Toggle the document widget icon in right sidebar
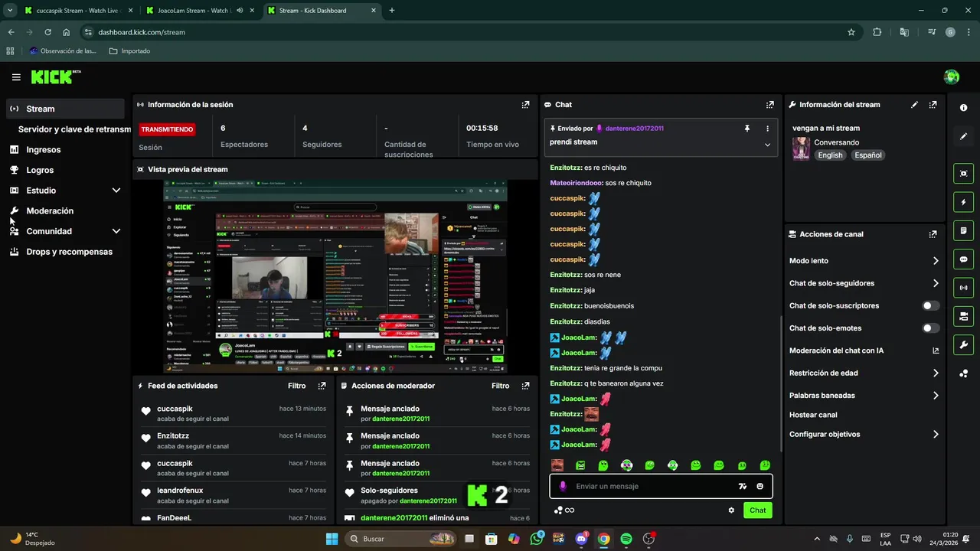 pos(963,230)
